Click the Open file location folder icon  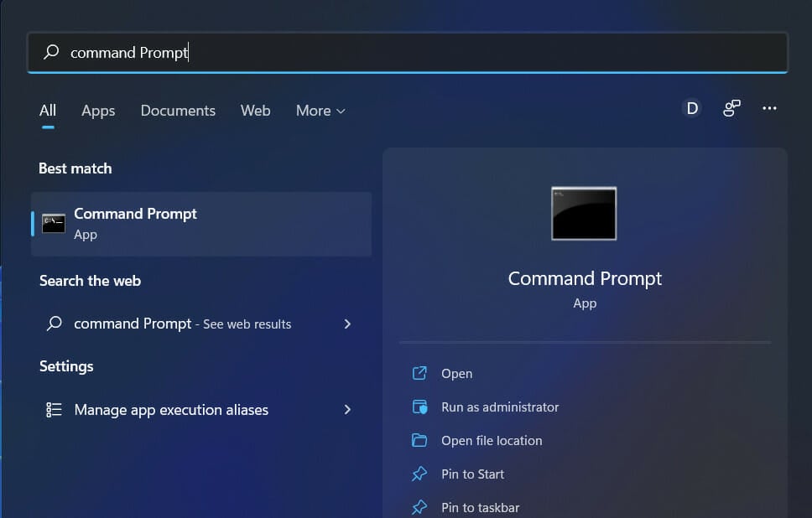pyautogui.click(x=419, y=440)
